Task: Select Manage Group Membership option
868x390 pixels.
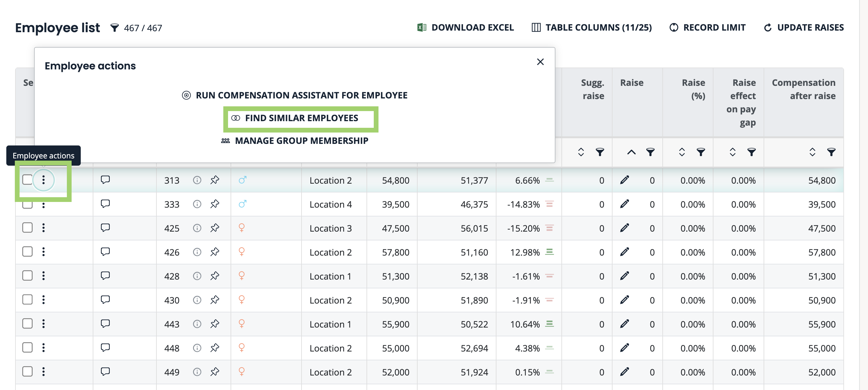Action: 301,140
